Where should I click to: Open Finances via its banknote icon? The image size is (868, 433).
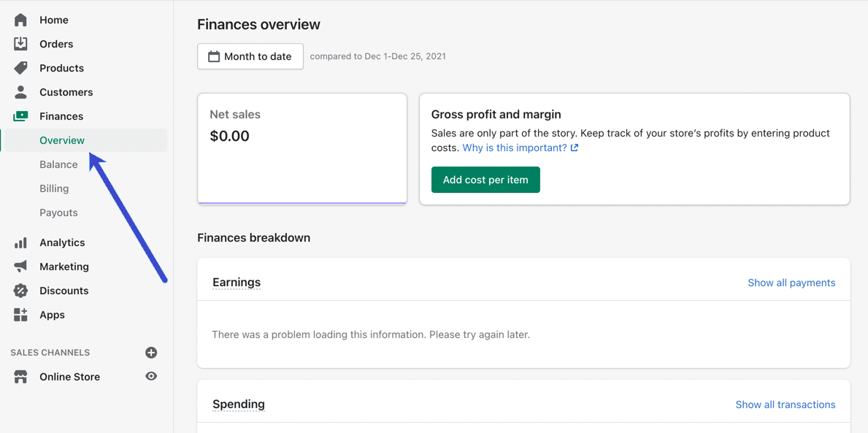click(x=20, y=115)
